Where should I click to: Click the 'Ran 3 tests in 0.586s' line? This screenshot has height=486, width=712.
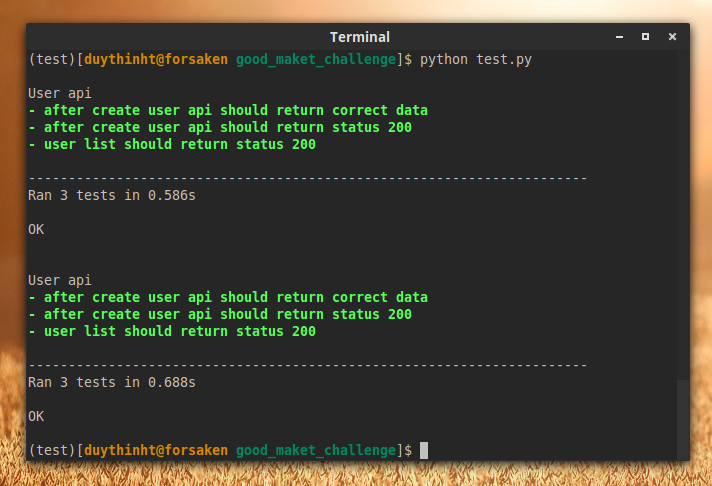[x=111, y=195]
